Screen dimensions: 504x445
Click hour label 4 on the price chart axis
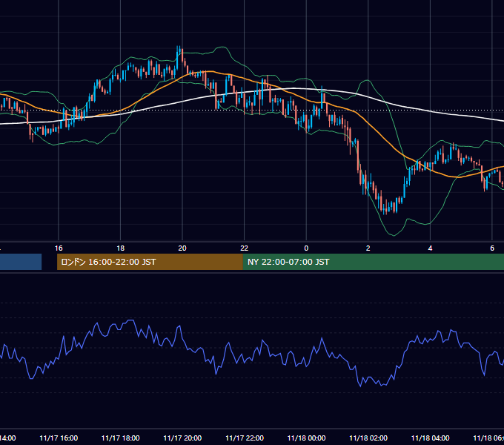point(430,248)
